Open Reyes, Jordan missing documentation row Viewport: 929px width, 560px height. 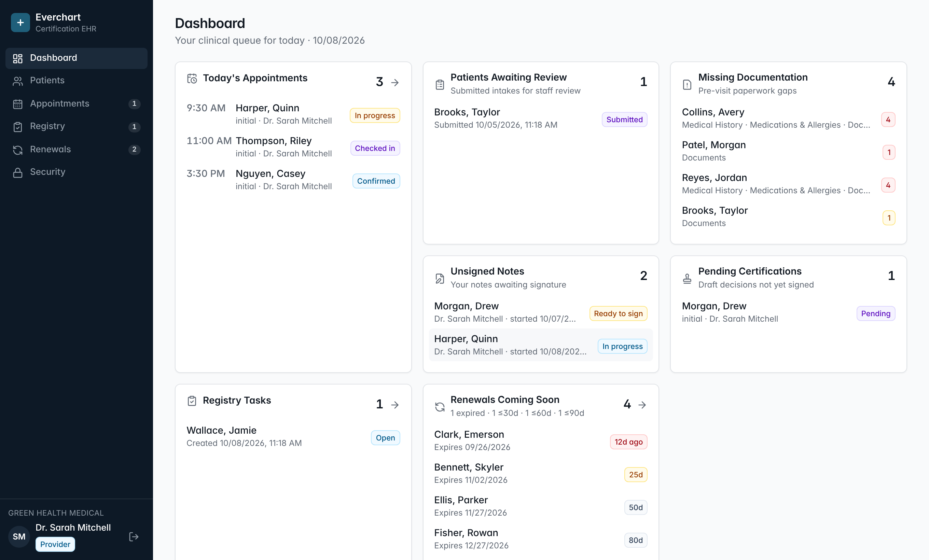coord(788,184)
